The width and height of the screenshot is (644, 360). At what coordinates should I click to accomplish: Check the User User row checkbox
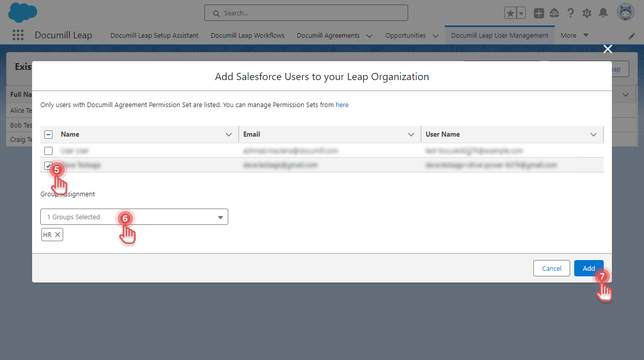pos(48,150)
